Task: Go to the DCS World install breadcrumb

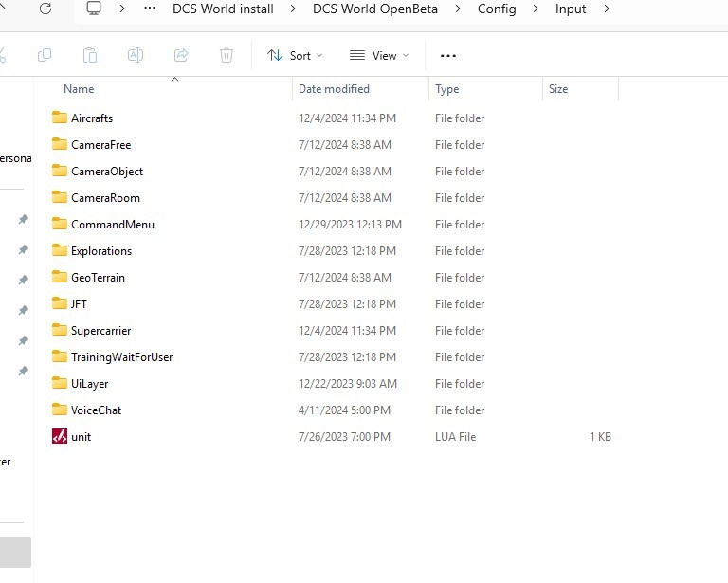Action: 223,9
